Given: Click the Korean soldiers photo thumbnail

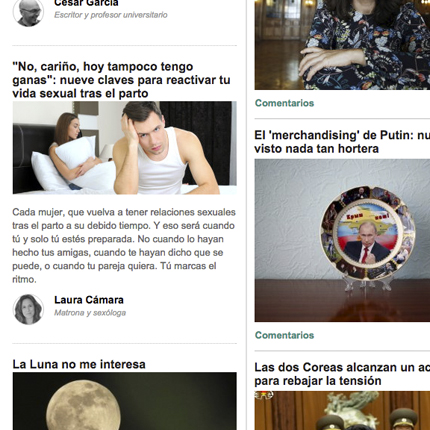Looking at the screenshot, I should 342,411.
